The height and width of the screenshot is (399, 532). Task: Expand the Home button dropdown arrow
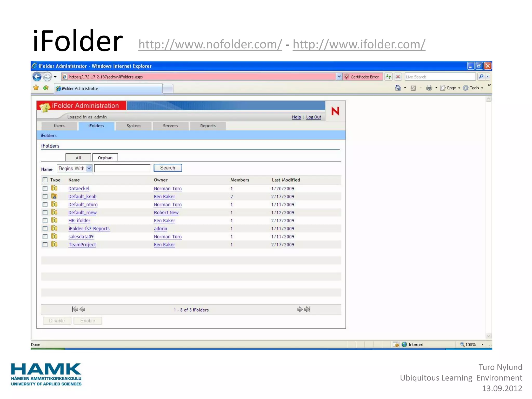pos(405,88)
